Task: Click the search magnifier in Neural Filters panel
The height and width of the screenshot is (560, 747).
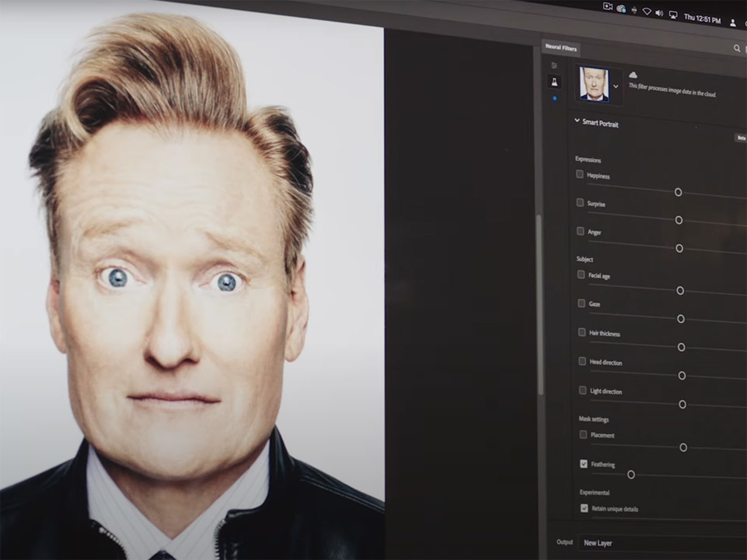Action: click(736, 48)
